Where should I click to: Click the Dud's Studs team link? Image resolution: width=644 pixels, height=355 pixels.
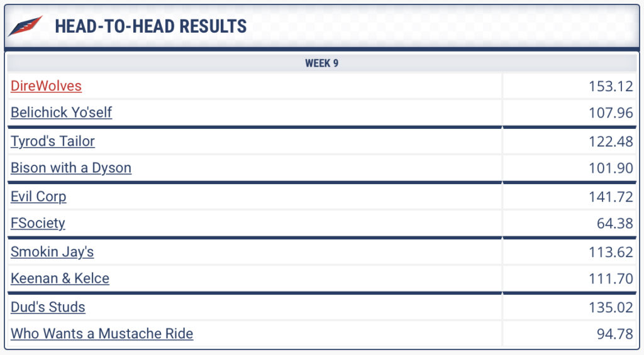click(x=48, y=307)
